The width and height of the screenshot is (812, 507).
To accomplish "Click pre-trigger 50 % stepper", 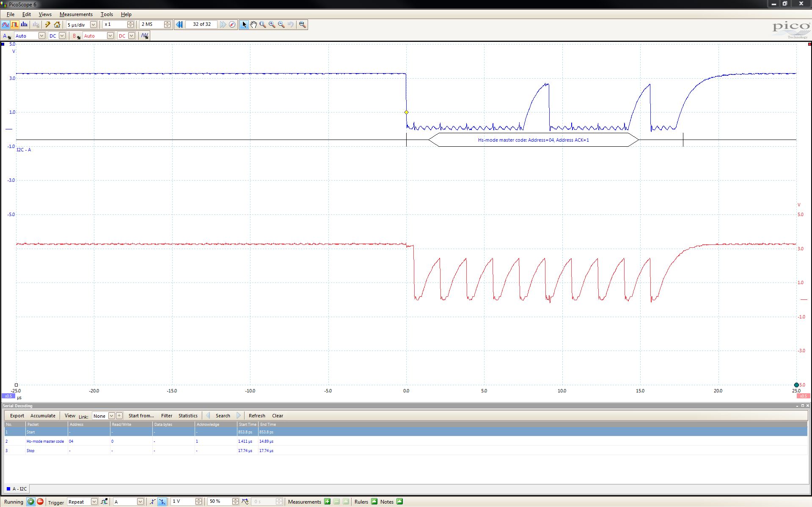I will point(235,502).
